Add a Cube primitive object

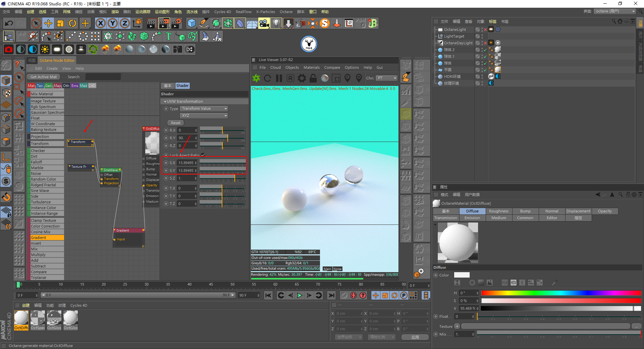point(192,23)
